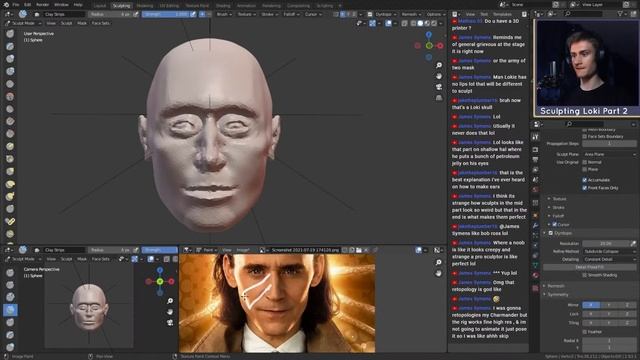Click brush preview icon beside Clay Strips name
640x360 pixels.
point(22,14)
